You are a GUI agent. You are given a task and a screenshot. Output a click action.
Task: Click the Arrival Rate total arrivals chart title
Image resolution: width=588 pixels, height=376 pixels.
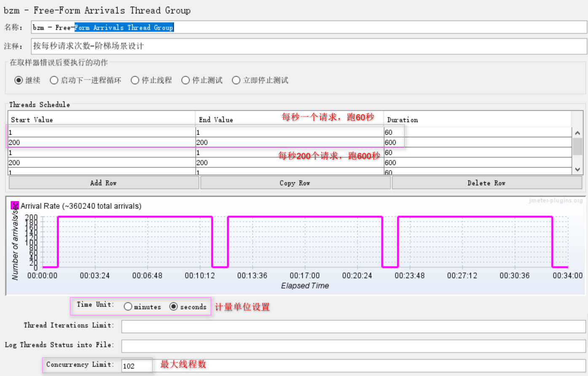81,206
